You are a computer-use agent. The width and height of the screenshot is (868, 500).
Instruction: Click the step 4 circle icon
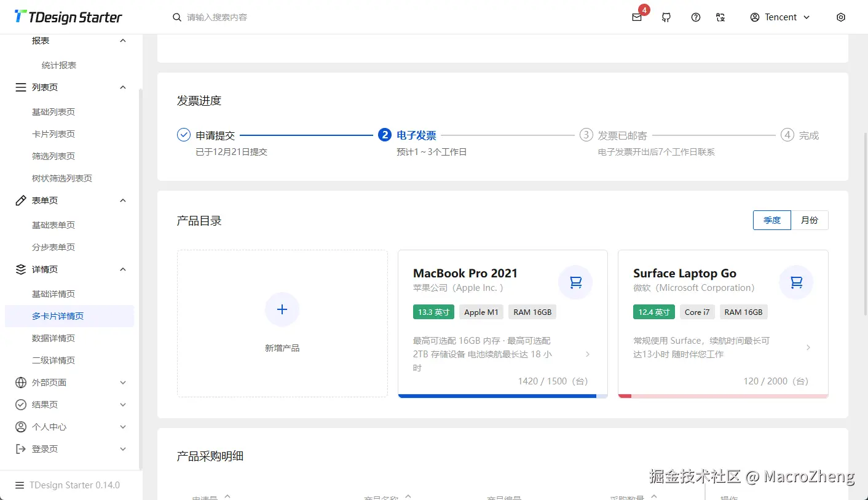point(787,135)
